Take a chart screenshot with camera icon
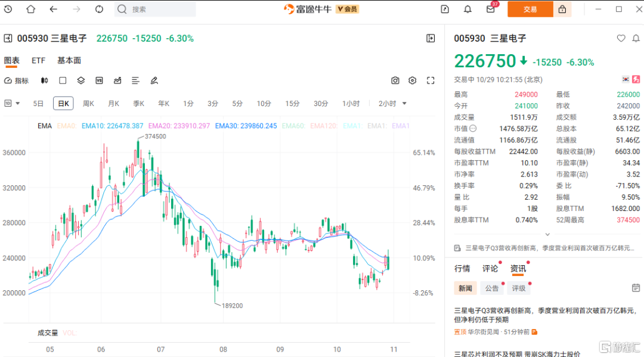 point(395,80)
